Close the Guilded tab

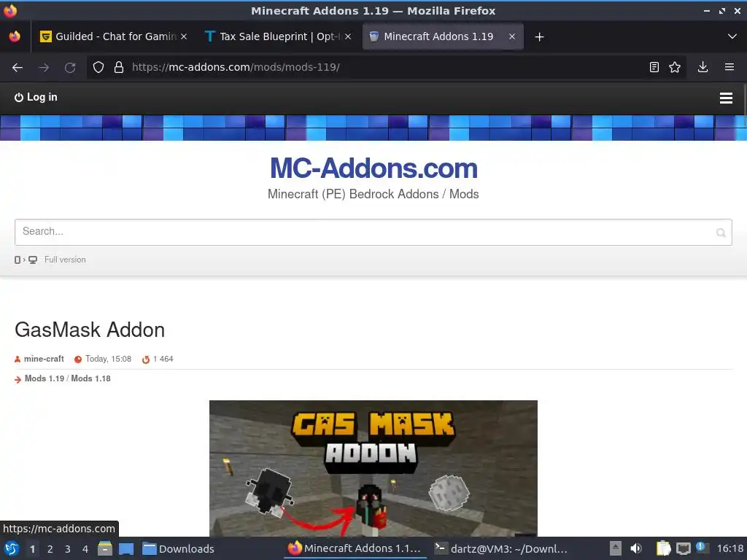pos(184,36)
